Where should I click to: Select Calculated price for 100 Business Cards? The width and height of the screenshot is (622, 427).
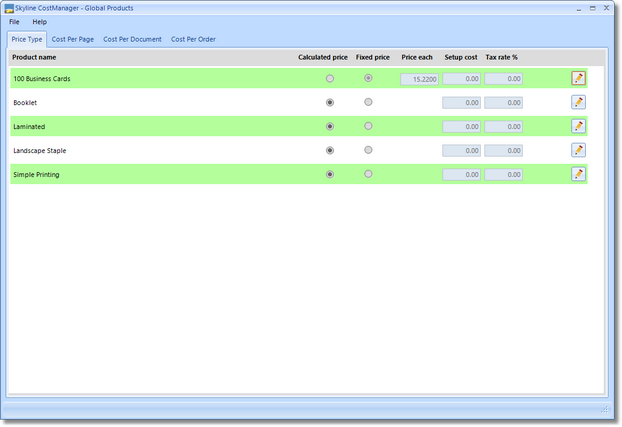click(x=330, y=79)
